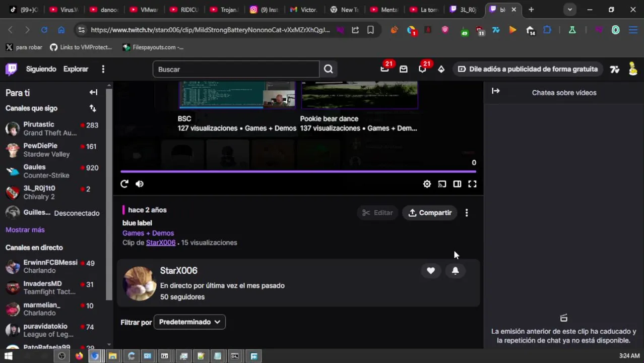Mute the clip volume
This screenshot has height=363, width=644.
[x=140, y=184]
